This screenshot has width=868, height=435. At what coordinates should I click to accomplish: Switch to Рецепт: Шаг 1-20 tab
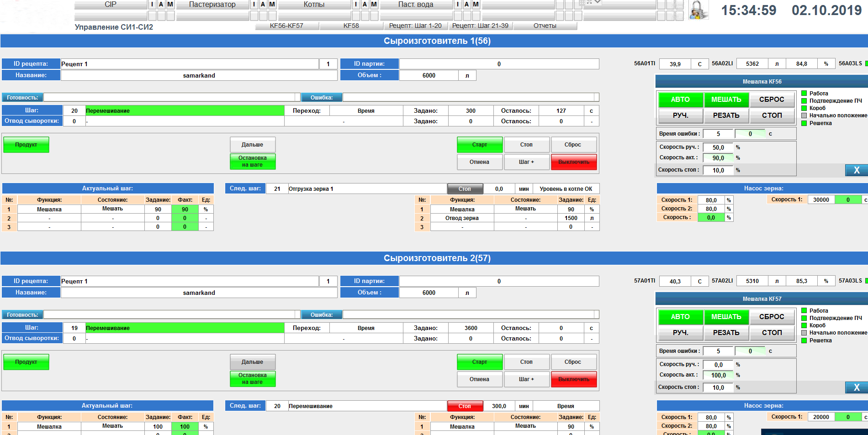click(x=415, y=26)
